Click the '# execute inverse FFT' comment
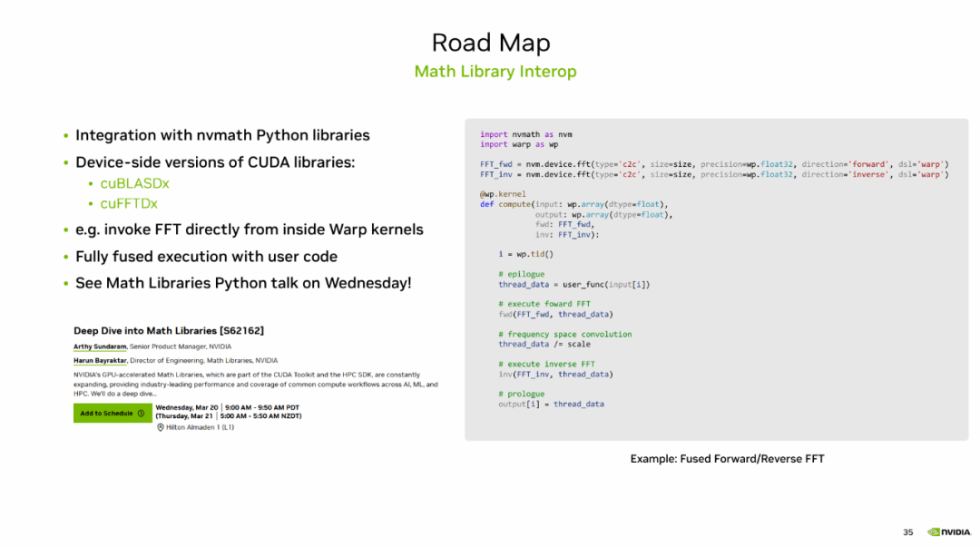This screenshot has width=980, height=546. point(547,365)
